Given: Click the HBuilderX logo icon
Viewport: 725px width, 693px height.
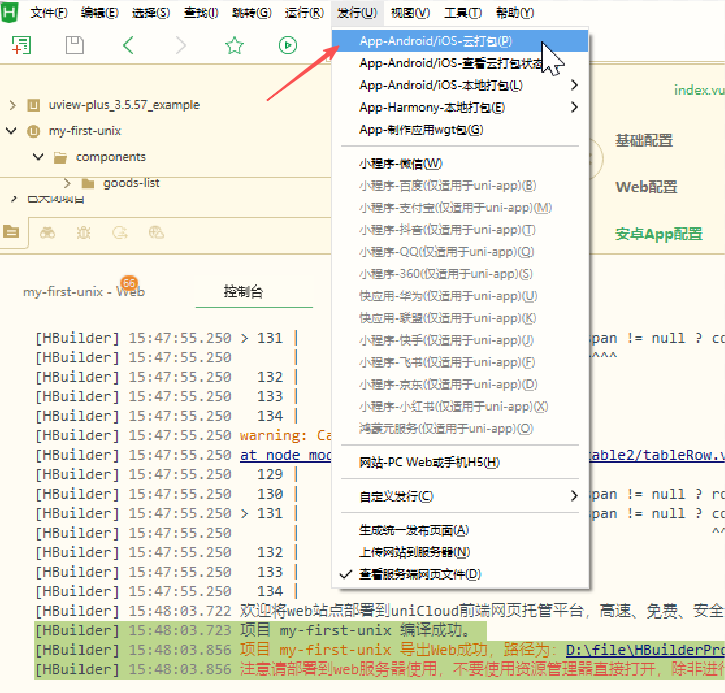Looking at the screenshot, I should [x=9, y=12].
